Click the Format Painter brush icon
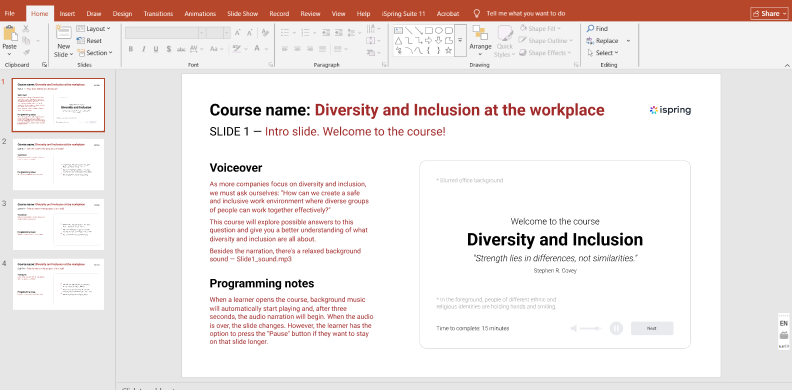Image resolution: width=792 pixels, height=390 pixels. 26,53
